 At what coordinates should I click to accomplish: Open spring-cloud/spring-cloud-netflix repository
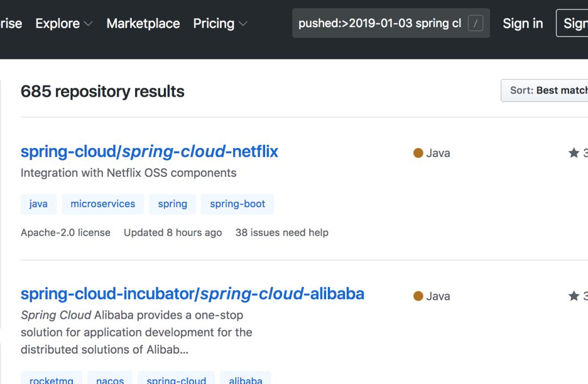149,151
